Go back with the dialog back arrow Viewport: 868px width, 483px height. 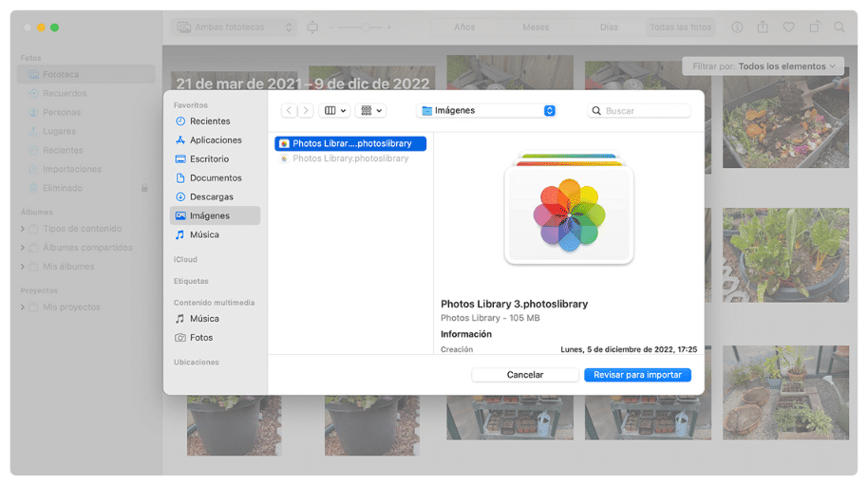click(289, 111)
